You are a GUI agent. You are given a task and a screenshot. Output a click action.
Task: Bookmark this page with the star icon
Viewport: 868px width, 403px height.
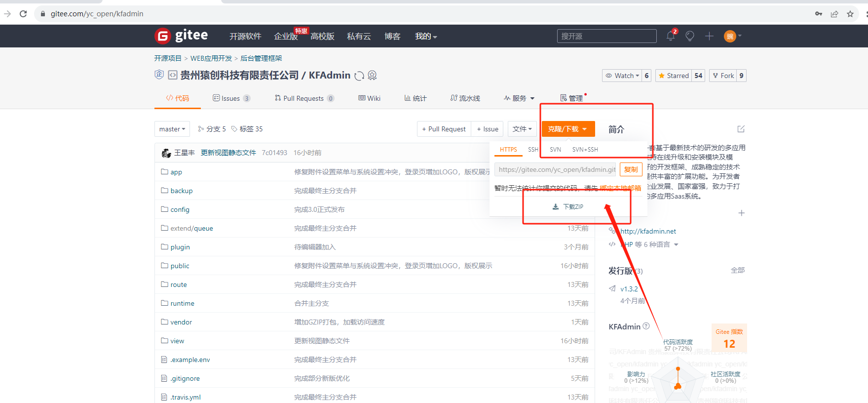point(850,14)
